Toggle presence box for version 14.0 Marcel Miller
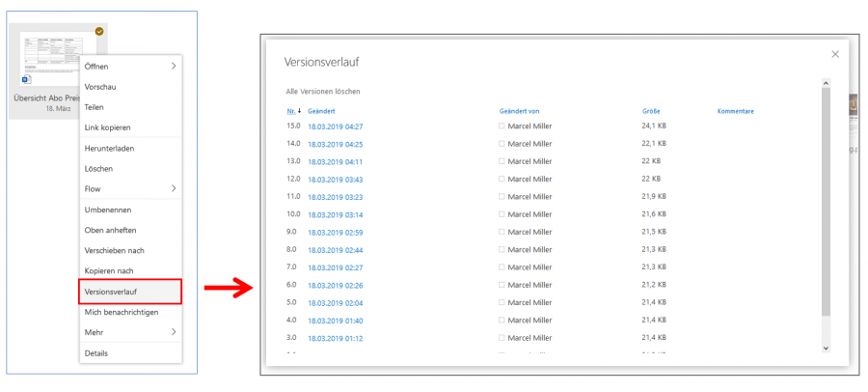The image size is (868, 392). pyautogui.click(x=502, y=144)
